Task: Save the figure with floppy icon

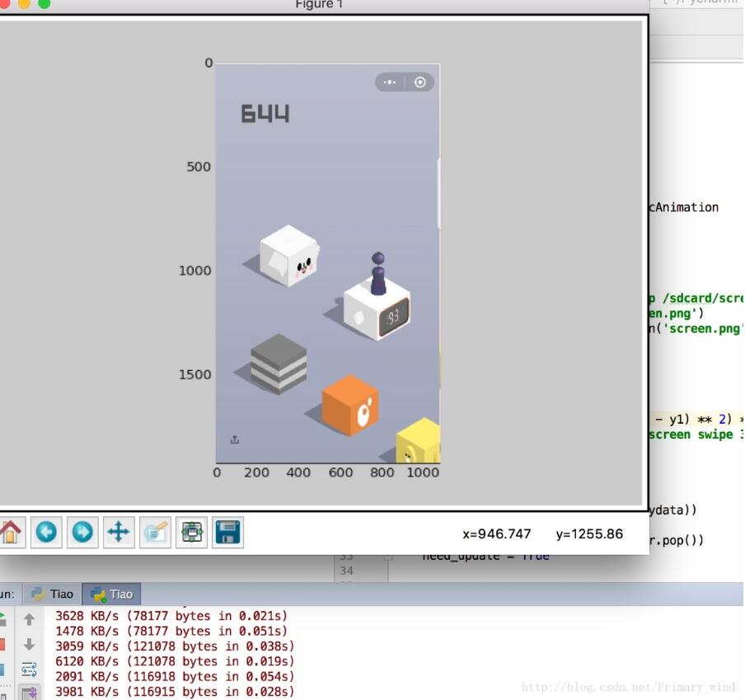Action: pos(227,532)
